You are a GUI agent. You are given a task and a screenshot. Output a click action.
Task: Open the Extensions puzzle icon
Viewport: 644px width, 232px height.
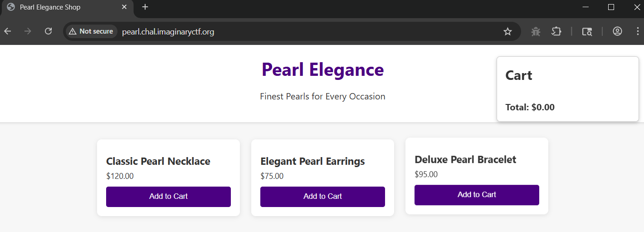point(556,31)
